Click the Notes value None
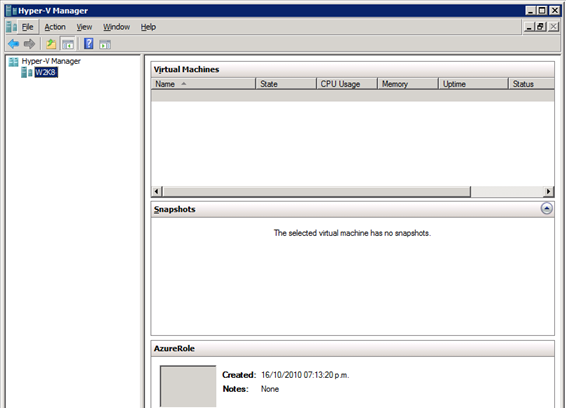 [270, 389]
